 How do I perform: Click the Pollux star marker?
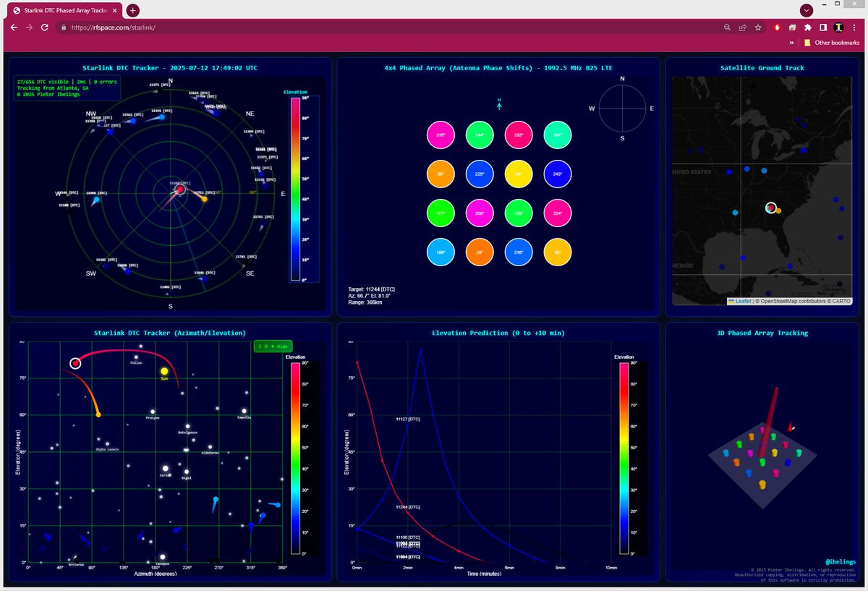136,356
